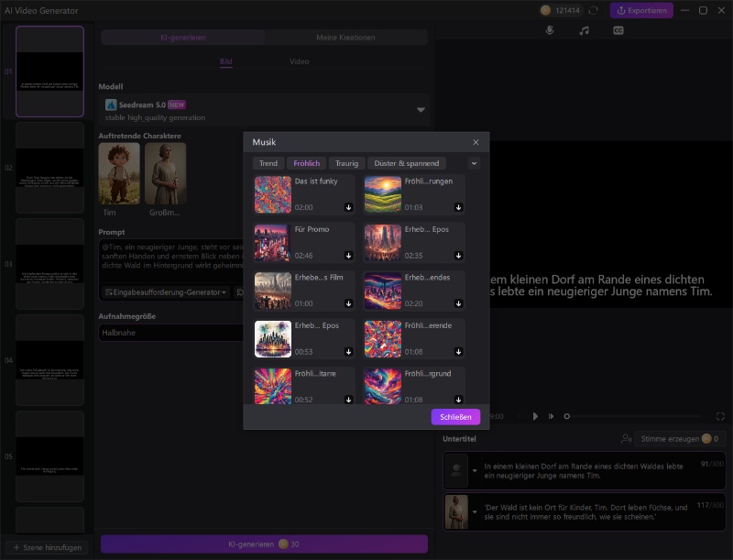
Task: Download the 'Das ist funky' music track
Action: click(x=348, y=207)
